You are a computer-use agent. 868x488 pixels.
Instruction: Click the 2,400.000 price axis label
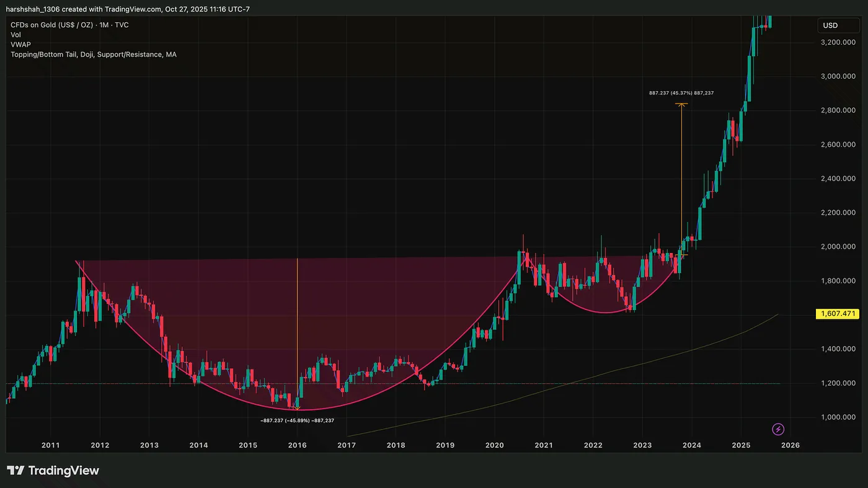point(838,179)
